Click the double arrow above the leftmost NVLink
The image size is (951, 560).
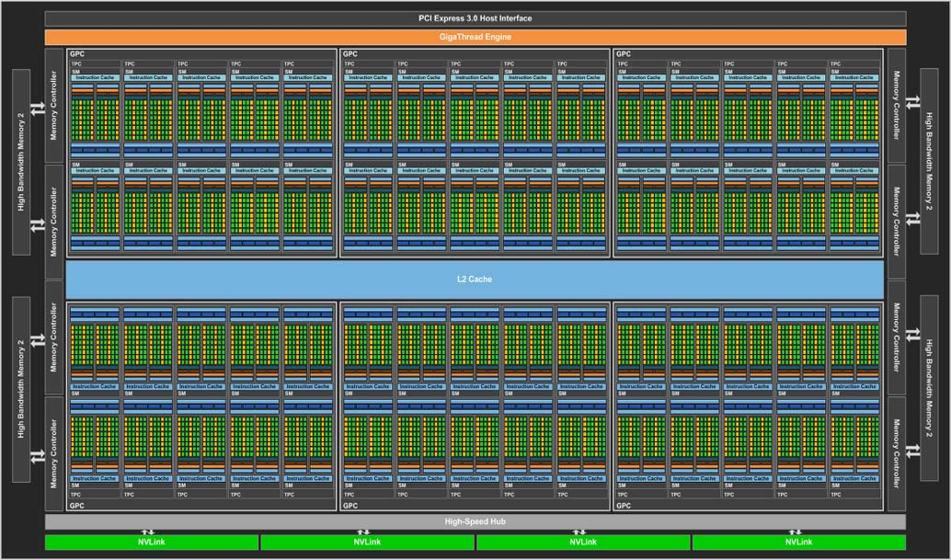tap(148, 531)
